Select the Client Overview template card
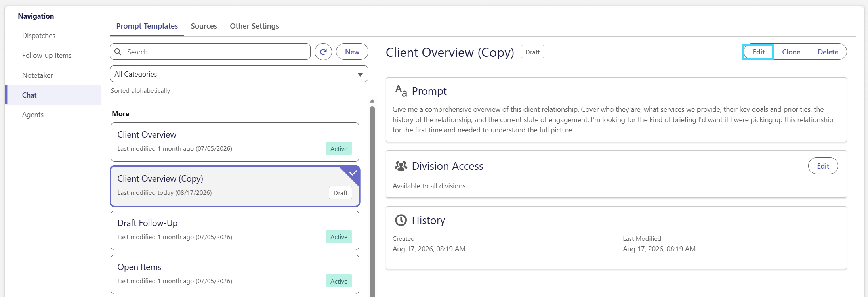868x297 pixels. pyautogui.click(x=235, y=142)
